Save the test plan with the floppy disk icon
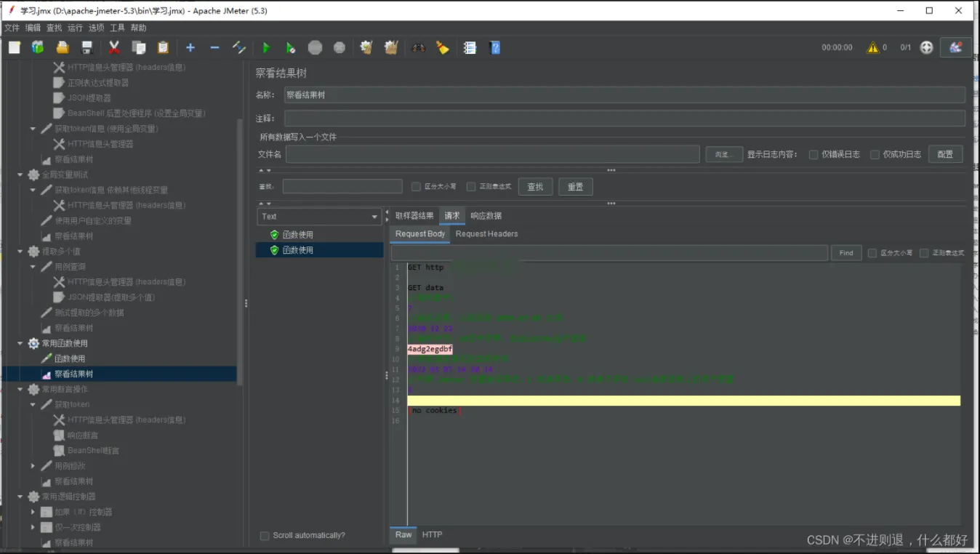Image resolution: width=980 pixels, height=554 pixels. pyautogui.click(x=87, y=47)
